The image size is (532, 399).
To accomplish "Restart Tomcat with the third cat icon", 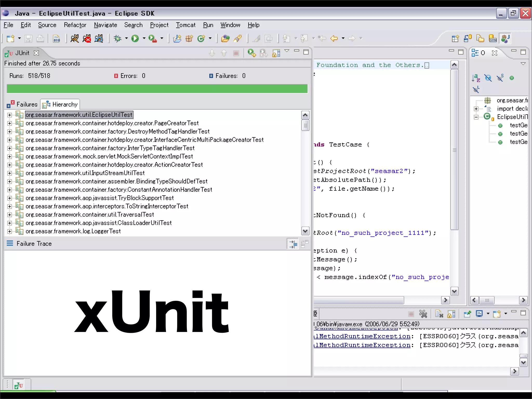I will [x=99, y=39].
